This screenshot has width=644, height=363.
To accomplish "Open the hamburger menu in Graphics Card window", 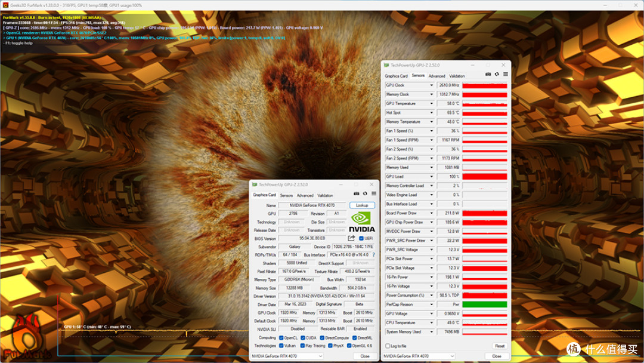I will 374,193.
